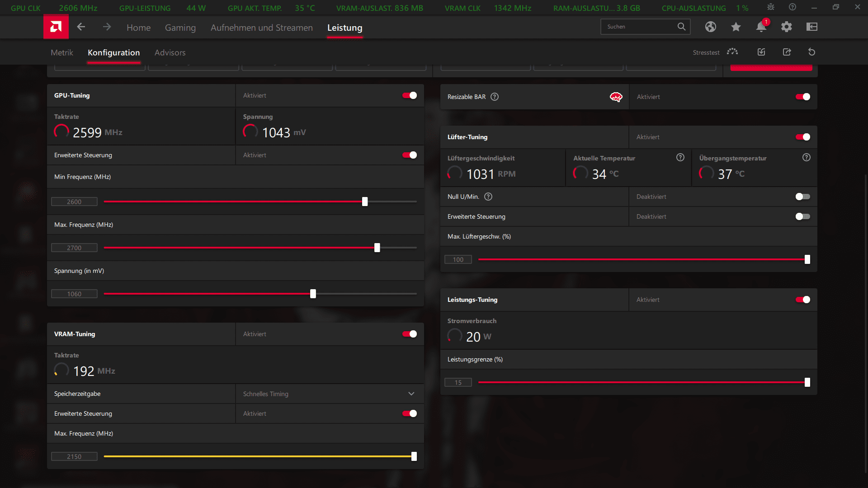
Task: Switch to the Metrik subtab
Action: tap(61, 52)
